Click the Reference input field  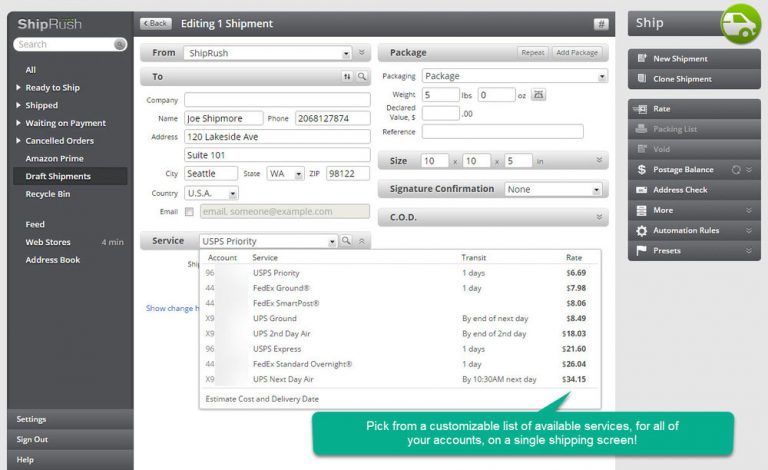pos(503,132)
